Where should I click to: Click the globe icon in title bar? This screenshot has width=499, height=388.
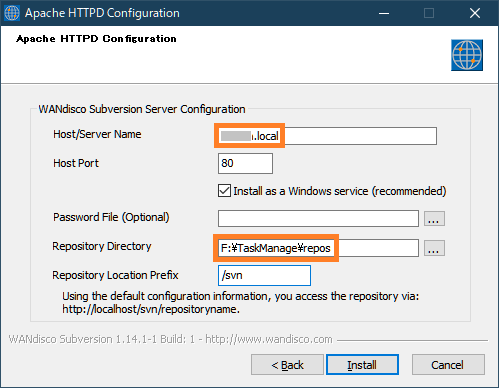[x=12, y=13]
